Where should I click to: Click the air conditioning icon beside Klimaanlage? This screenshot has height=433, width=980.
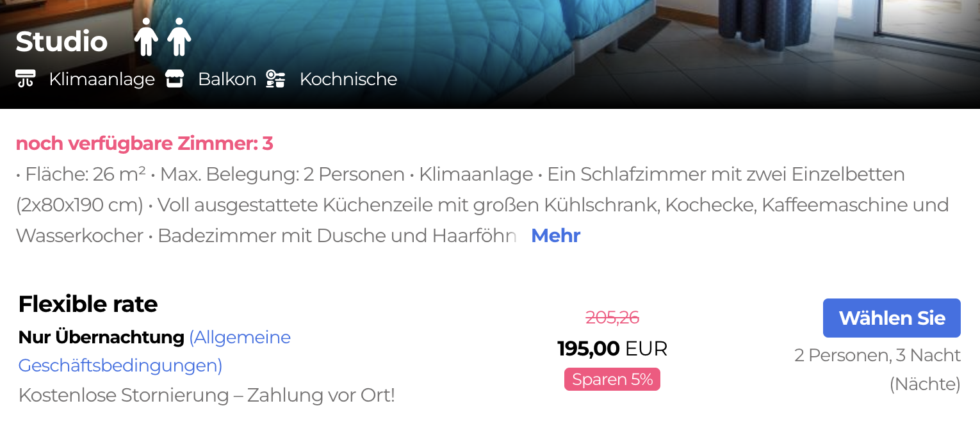click(26, 79)
